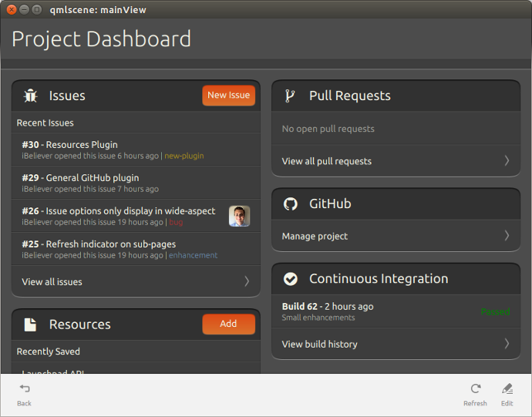Open issue #30 Resources Plugin

[116, 150]
